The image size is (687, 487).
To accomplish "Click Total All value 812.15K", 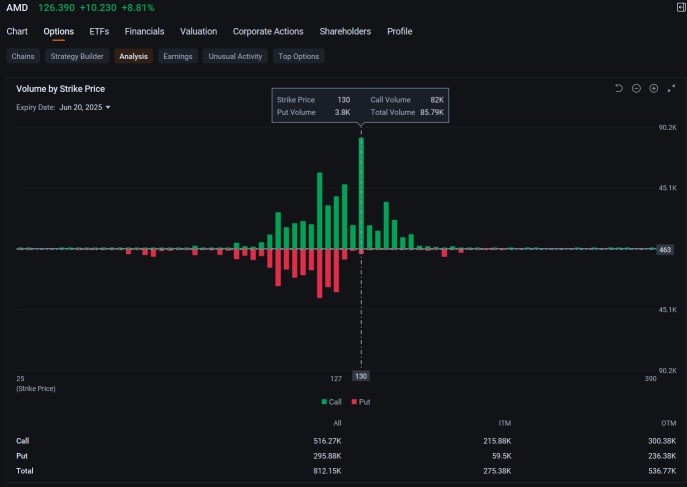I will [327, 471].
